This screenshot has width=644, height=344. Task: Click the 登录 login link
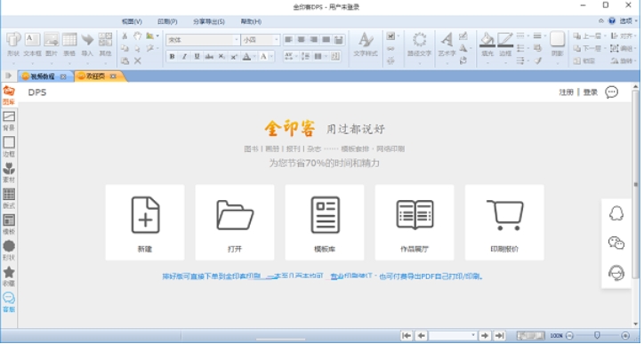591,92
